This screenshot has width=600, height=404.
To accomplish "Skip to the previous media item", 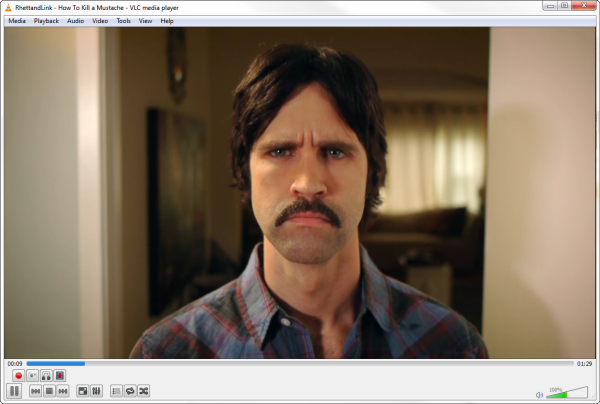I will [35, 390].
